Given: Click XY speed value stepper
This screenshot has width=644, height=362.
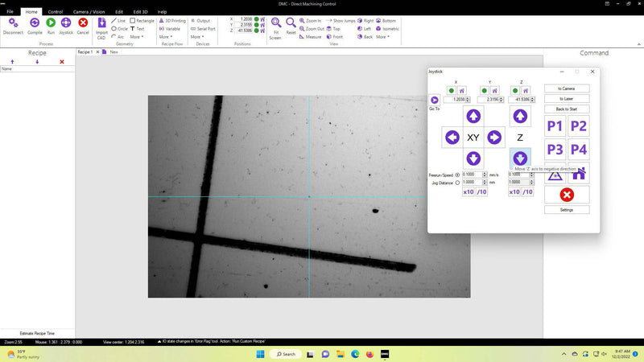Looking at the screenshot, I should [x=485, y=175].
